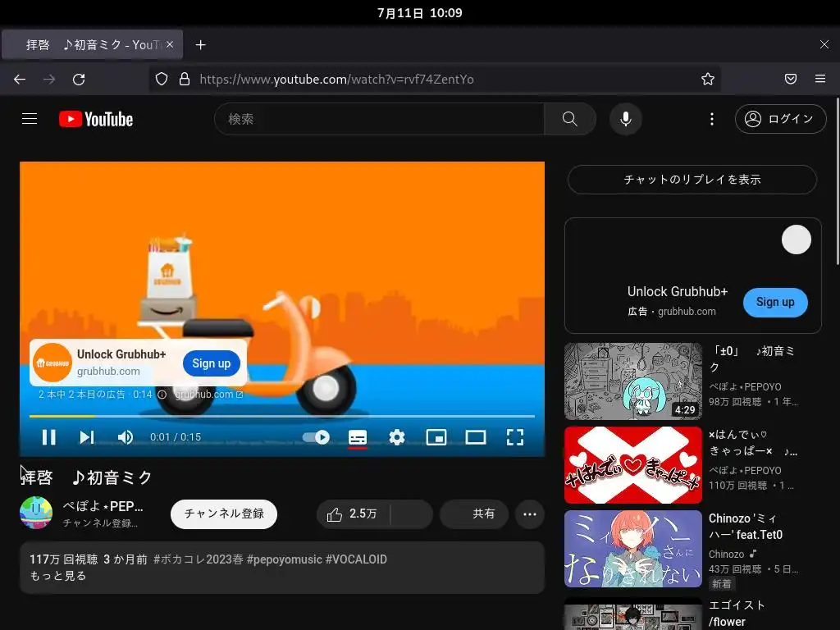Image resolution: width=840 pixels, height=630 pixels.
Task: Like the video with 2.5万 thumbs up
Action: coord(353,514)
